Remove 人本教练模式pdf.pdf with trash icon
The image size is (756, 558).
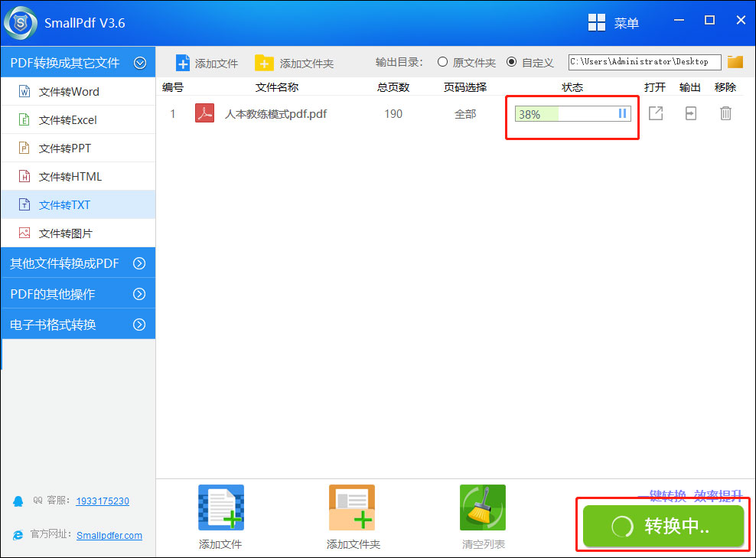(725, 113)
